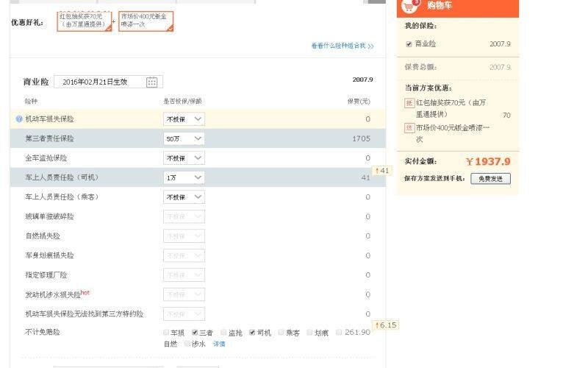Open the 自燃损失险 dropdown
The image size is (588, 368).
pos(184,236)
